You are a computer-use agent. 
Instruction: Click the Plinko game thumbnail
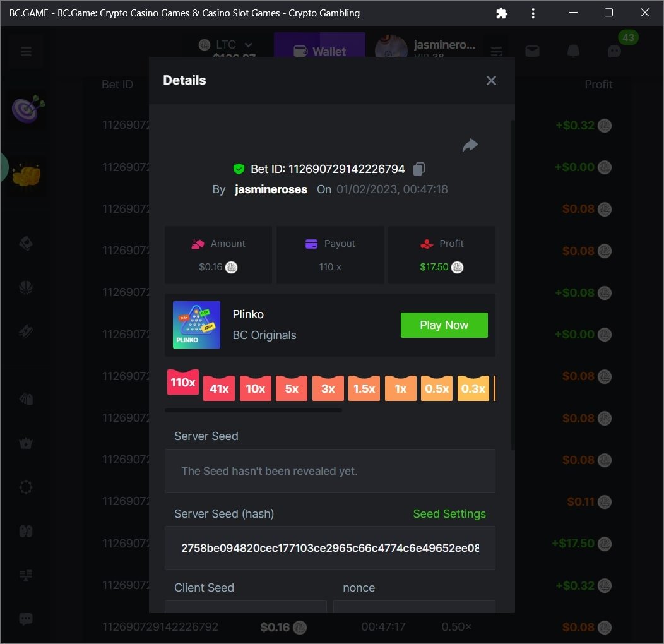(196, 325)
